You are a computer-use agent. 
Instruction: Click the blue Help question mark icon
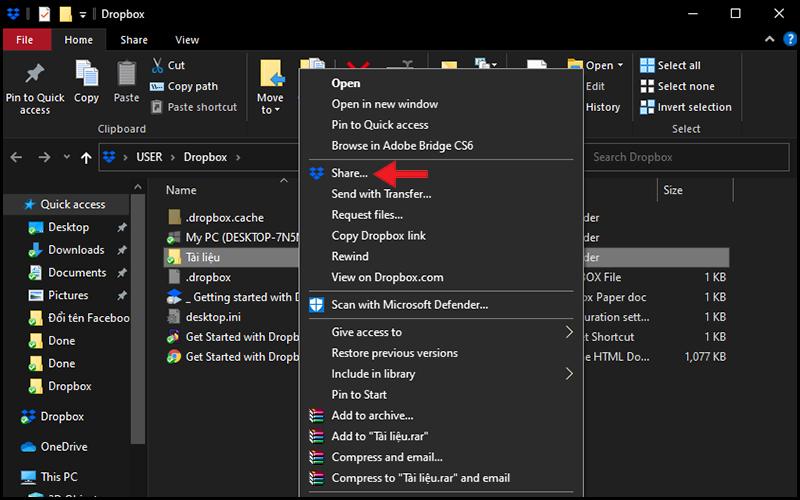pyautogui.click(x=790, y=39)
